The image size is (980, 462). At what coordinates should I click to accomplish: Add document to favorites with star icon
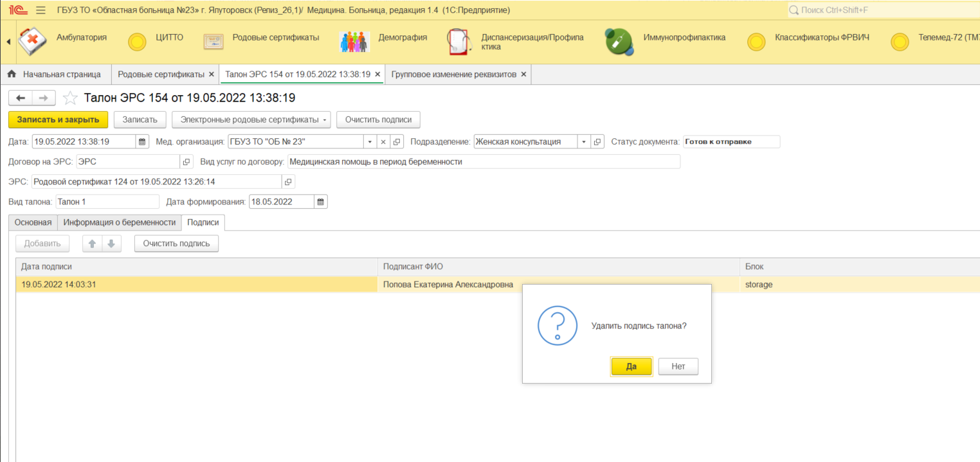point(70,98)
